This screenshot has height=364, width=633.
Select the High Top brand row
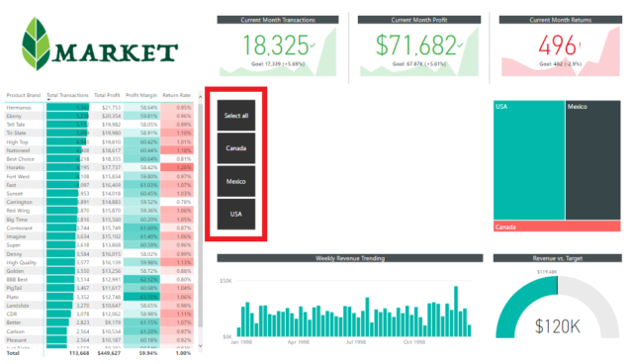click(99, 142)
